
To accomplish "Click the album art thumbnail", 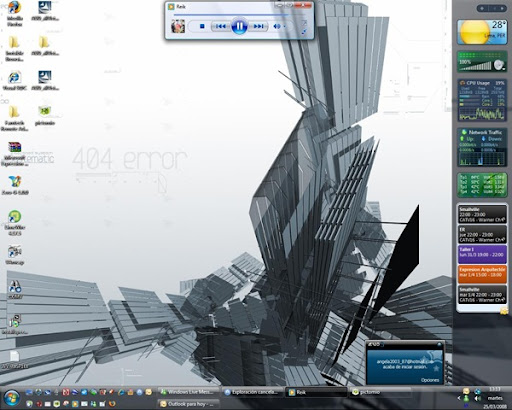I will pos(178,26).
